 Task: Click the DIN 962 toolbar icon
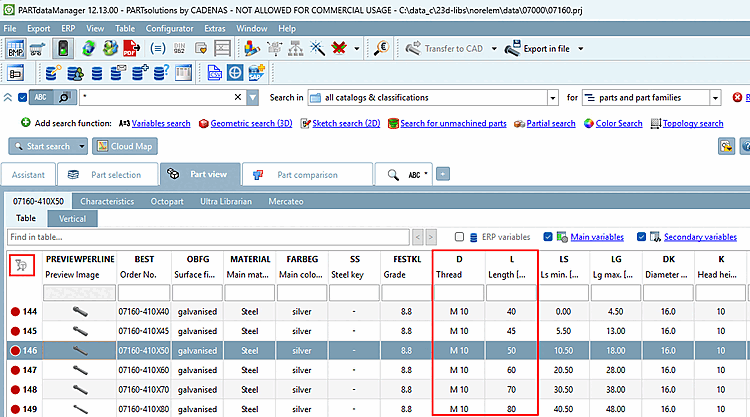click(179, 48)
